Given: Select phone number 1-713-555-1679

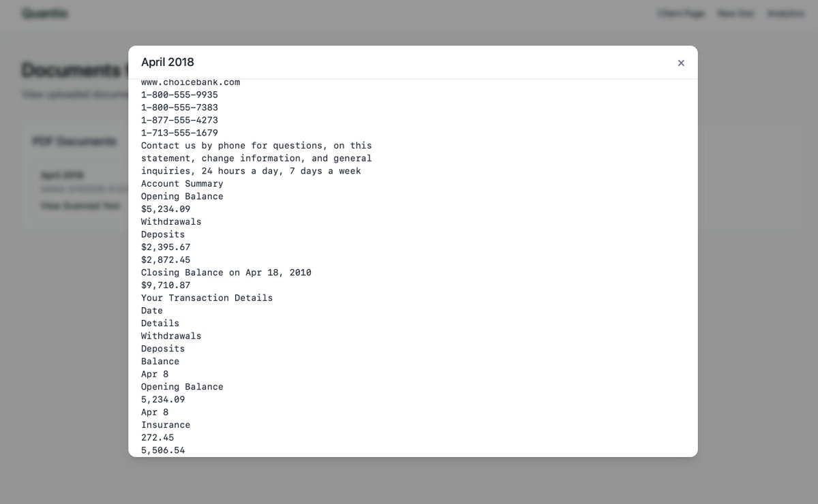Looking at the screenshot, I should click(x=180, y=133).
